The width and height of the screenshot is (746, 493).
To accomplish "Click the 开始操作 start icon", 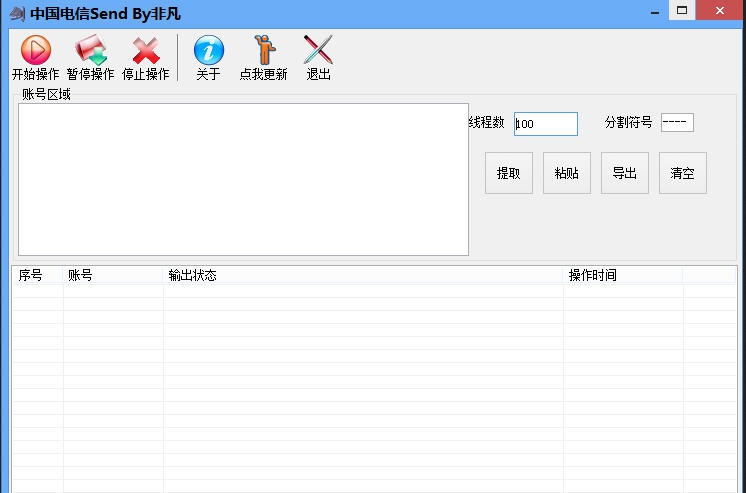I will (x=35, y=50).
